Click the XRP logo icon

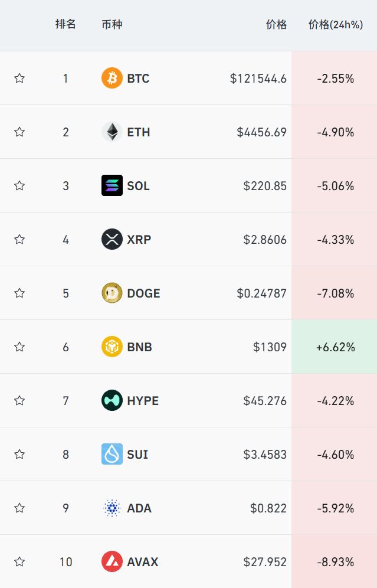point(112,239)
